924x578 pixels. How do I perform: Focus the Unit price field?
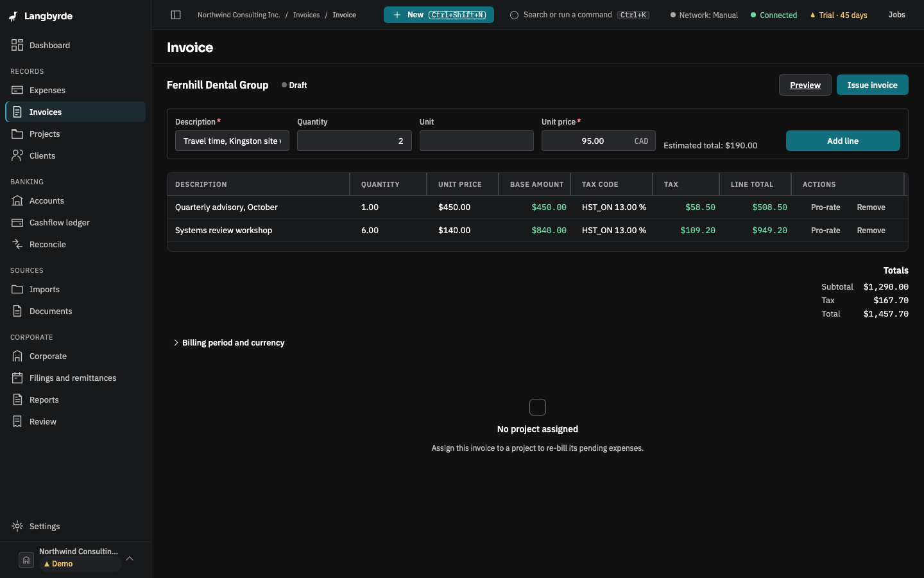[599, 141]
